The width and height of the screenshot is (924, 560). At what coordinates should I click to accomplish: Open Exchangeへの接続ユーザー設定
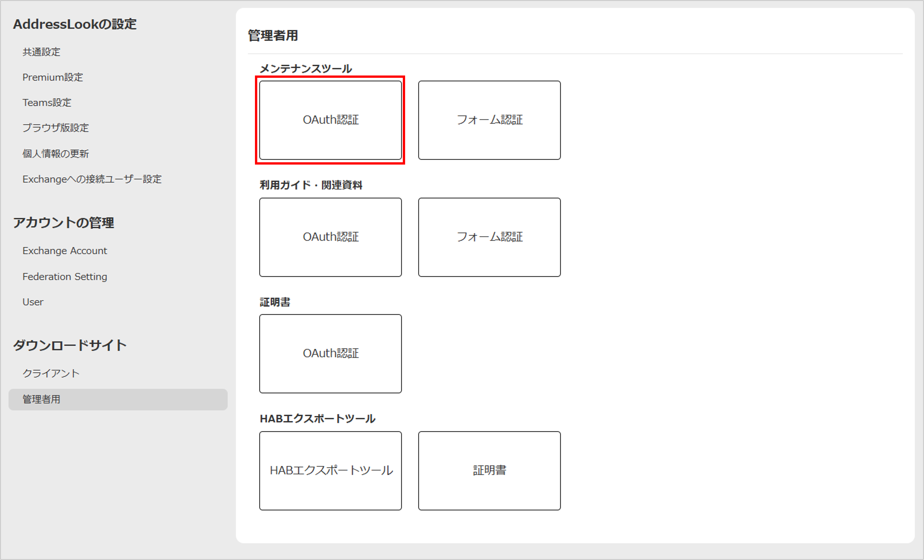click(x=92, y=179)
